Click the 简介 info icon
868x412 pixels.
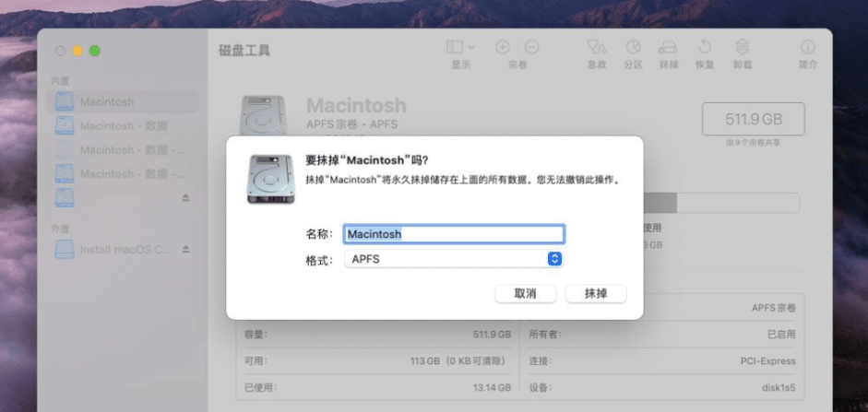tap(808, 47)
